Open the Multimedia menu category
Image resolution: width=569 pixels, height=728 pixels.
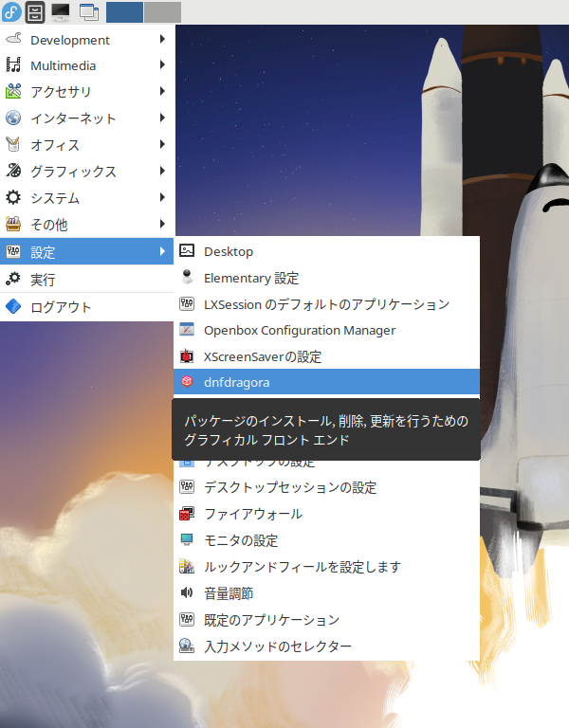pyautogui.click(x=87, y=65)
